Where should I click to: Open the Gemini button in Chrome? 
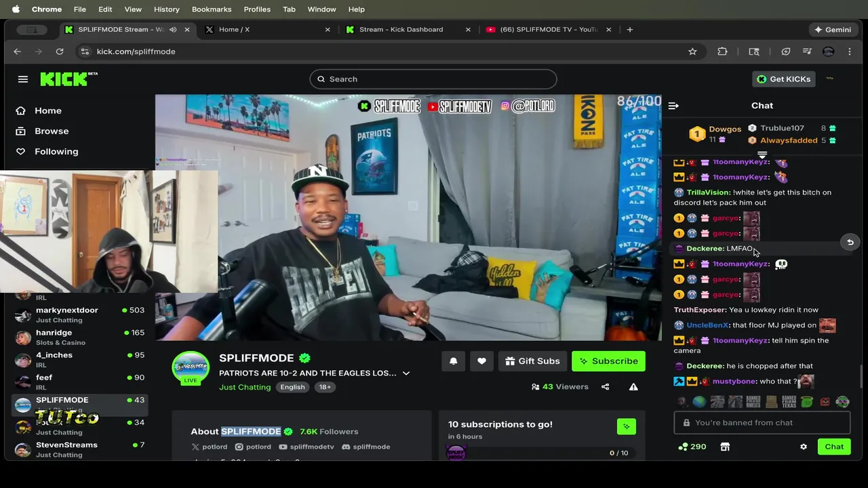pyautogui.click(x=833, y=30)
